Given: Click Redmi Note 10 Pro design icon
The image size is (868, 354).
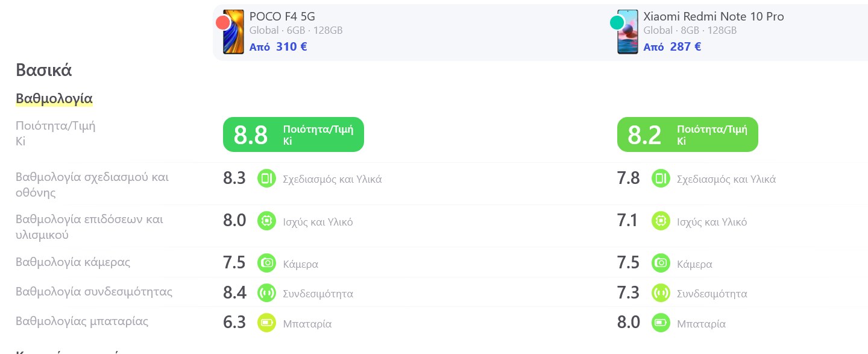Looking at the screenshot, I should point(661,179).
